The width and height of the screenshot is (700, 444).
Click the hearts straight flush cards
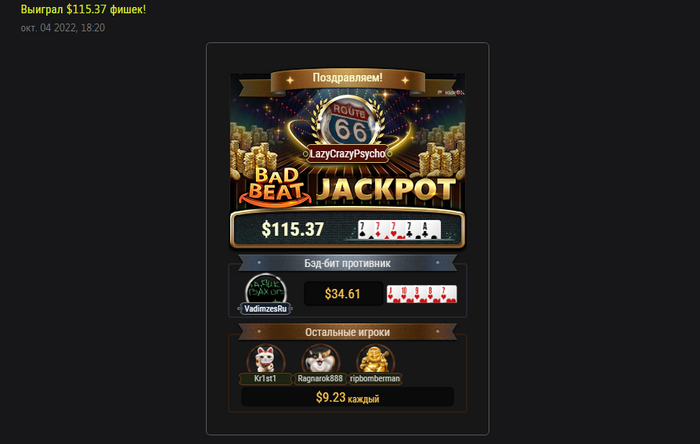[x=421, y=294]
